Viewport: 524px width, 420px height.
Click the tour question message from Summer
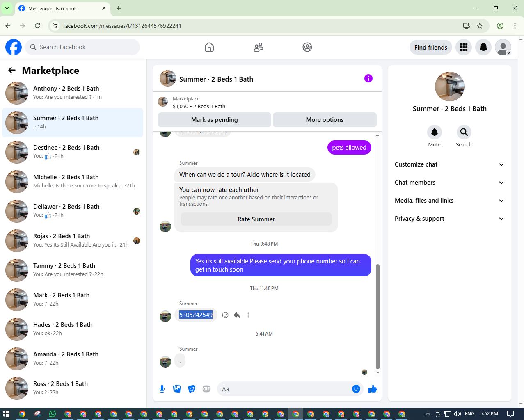coord(245,175)
